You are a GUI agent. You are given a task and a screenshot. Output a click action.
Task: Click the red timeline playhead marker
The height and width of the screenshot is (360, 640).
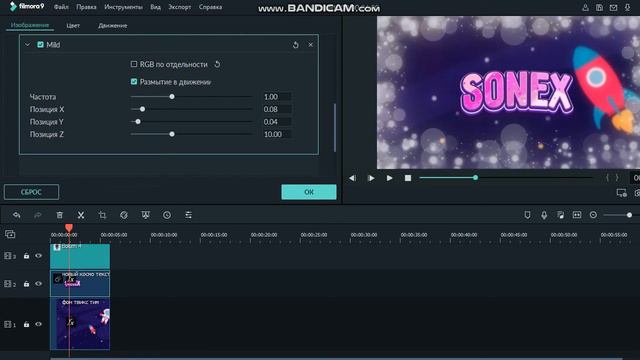[69, 227]
